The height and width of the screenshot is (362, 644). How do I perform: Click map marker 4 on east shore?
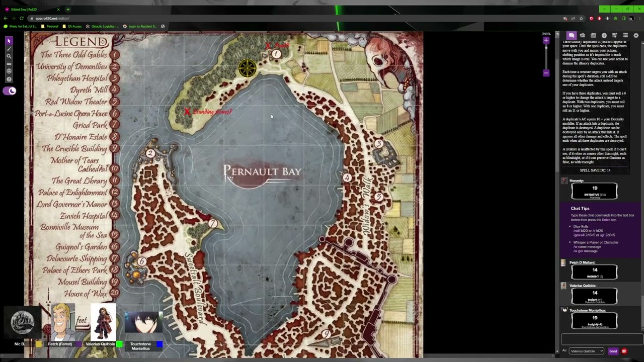point(347,177)
